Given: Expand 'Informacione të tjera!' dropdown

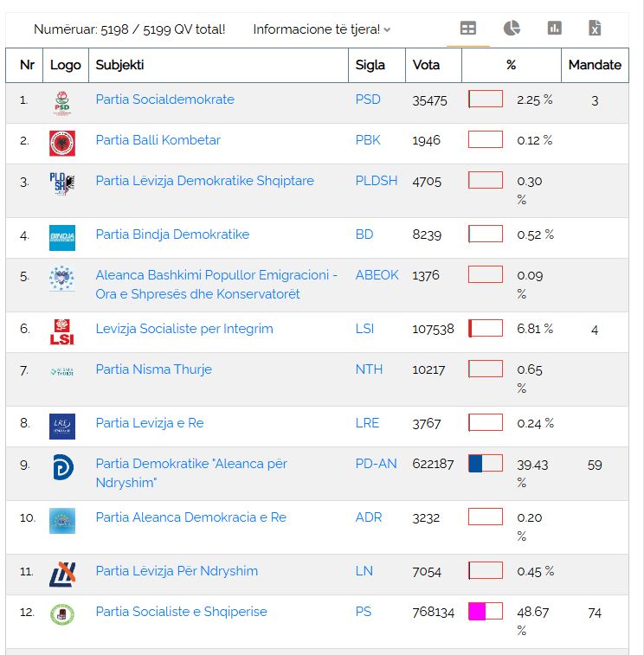Looking at the screenshot, I should pos(322,29).
